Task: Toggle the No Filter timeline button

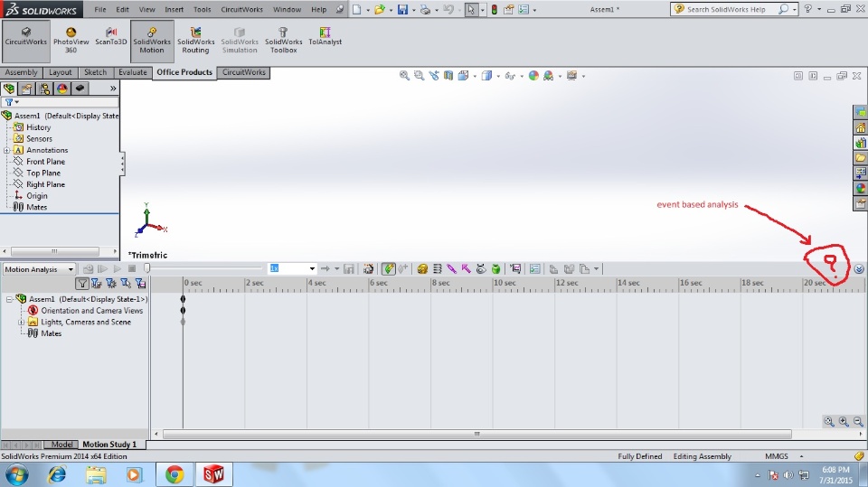Action: (x=82, y=284)
